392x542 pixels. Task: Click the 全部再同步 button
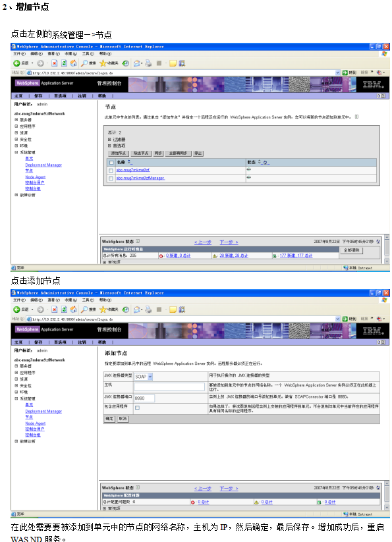pos(178,153)
